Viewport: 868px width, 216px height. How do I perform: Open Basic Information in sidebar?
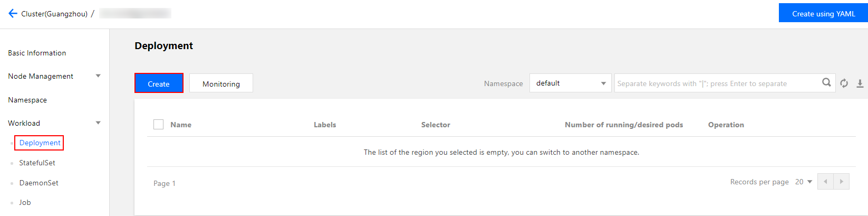37,53
